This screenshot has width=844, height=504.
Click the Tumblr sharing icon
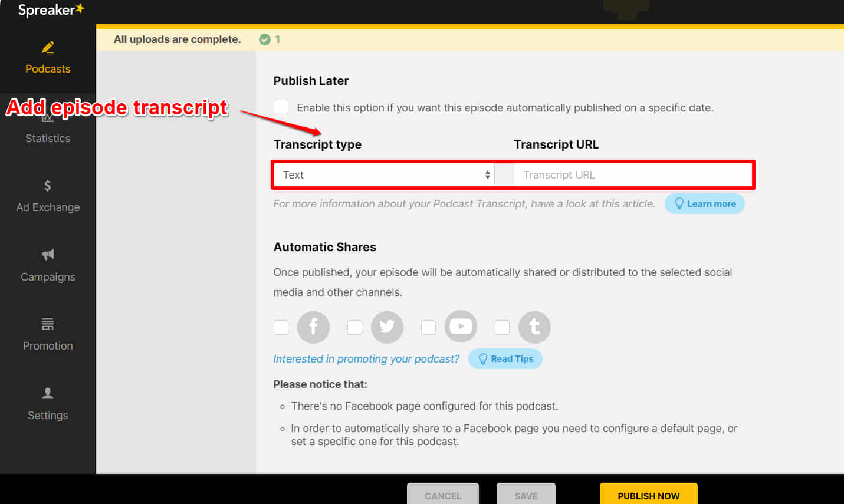(x=534, y=327)
